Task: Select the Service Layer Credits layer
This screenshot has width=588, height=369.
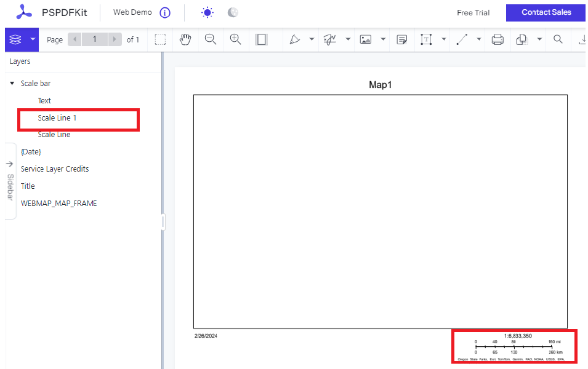Action: pyautogui.click(x=55, y=169)
